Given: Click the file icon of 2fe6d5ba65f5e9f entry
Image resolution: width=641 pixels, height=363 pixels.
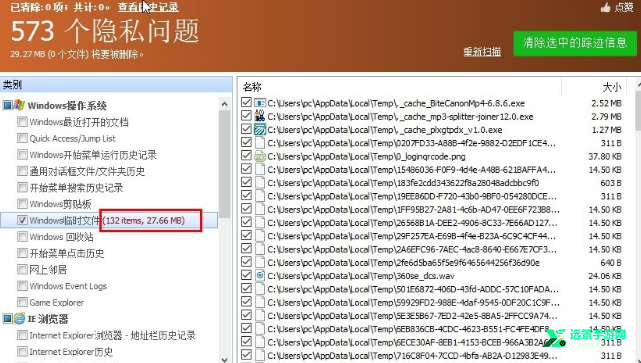Looking at the screenshot, I should coord(260,262).
